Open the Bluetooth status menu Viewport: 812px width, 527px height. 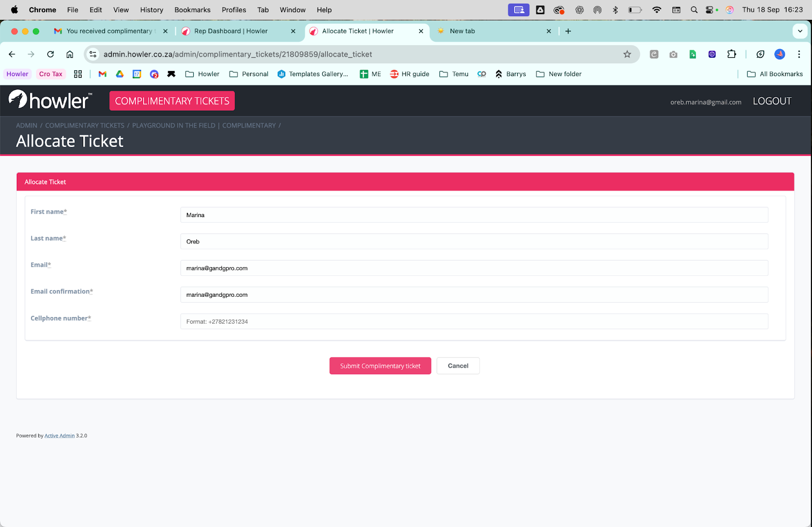click(615, 10)
